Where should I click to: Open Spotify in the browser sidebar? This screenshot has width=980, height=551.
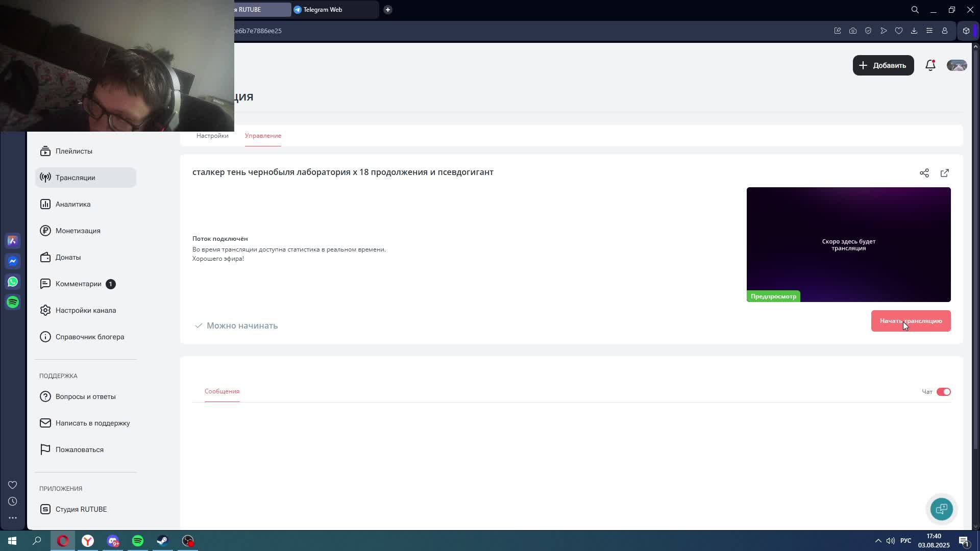pyautogui.click(x=13, y=302)
